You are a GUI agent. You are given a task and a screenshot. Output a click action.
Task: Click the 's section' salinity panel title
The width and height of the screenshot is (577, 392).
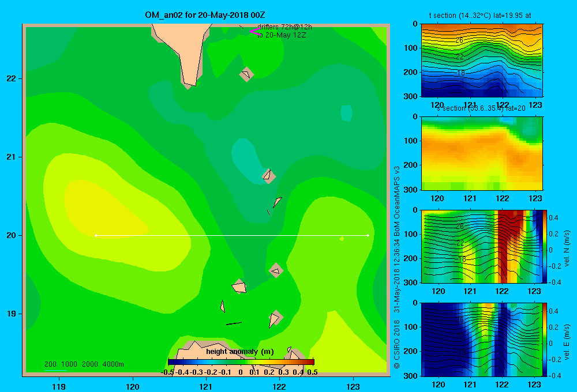[481, 108]
